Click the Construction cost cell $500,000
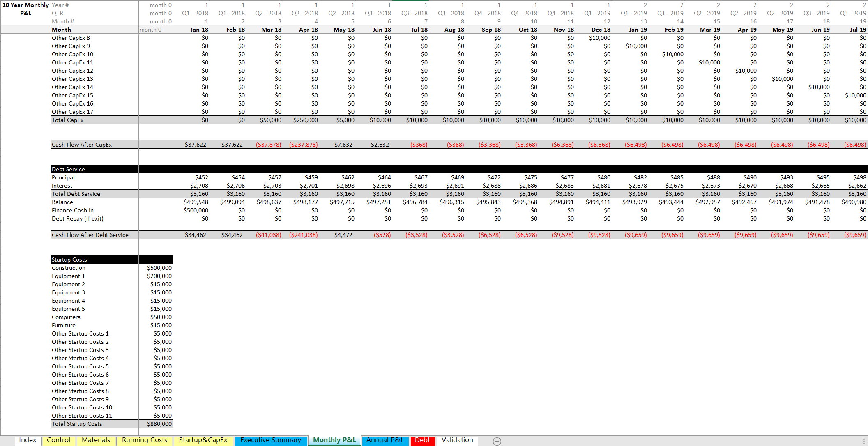This screenshot has width=868, height=446. click(x=159, y=268)
